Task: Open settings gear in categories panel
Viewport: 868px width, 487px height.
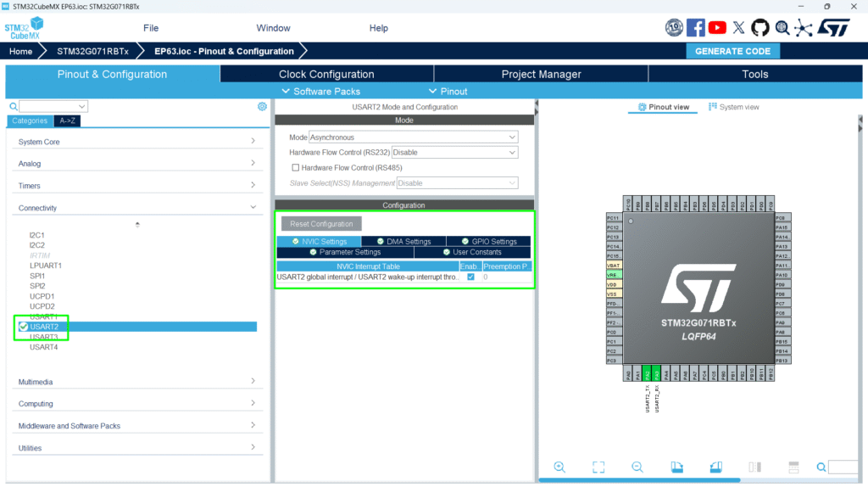Action: pos(262,106)
